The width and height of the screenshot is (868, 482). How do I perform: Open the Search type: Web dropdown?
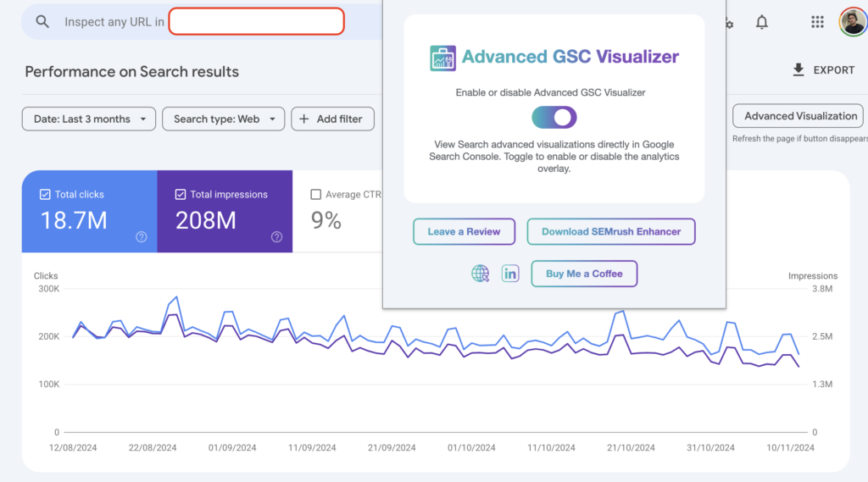[224, 119]
